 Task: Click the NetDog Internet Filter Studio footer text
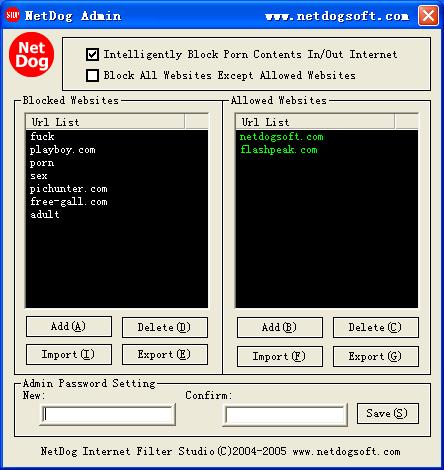[x=221, y=451]
